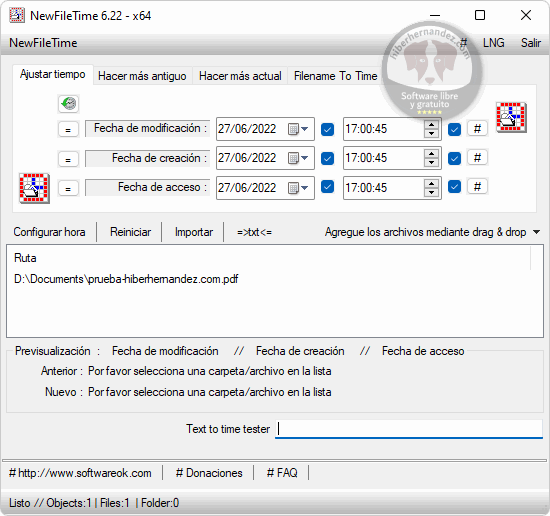Click the Fecha de acceso label button
The image size is (550, 516).
[x=147, y=187]
